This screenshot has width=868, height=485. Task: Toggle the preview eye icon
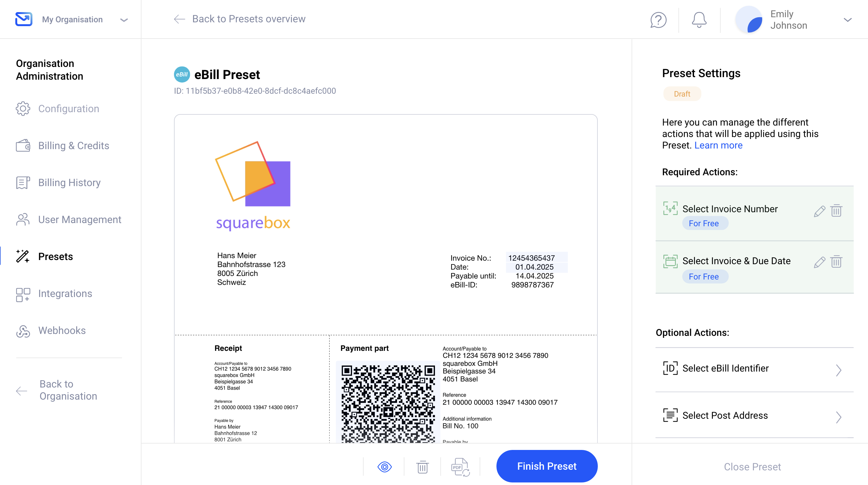click(x=385, y=467)
